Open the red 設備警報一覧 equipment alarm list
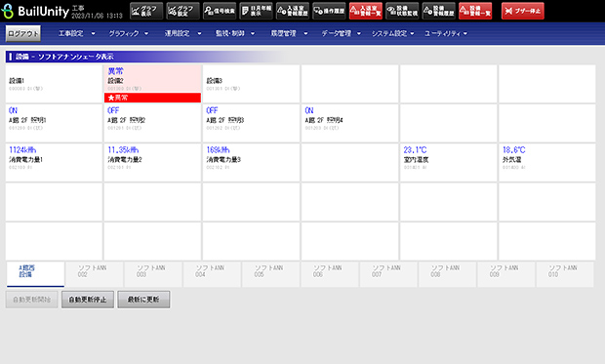Screen dimensions: 605x364 pos(475,11)
